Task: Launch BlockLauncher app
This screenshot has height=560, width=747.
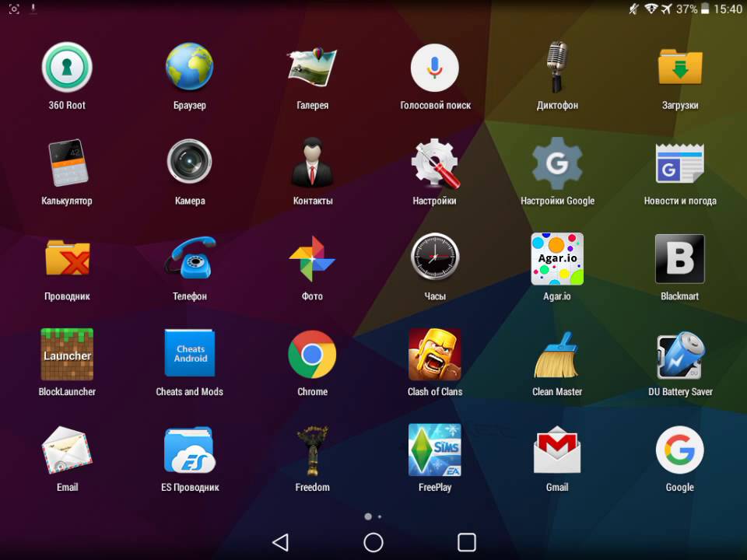Action: 67,355
